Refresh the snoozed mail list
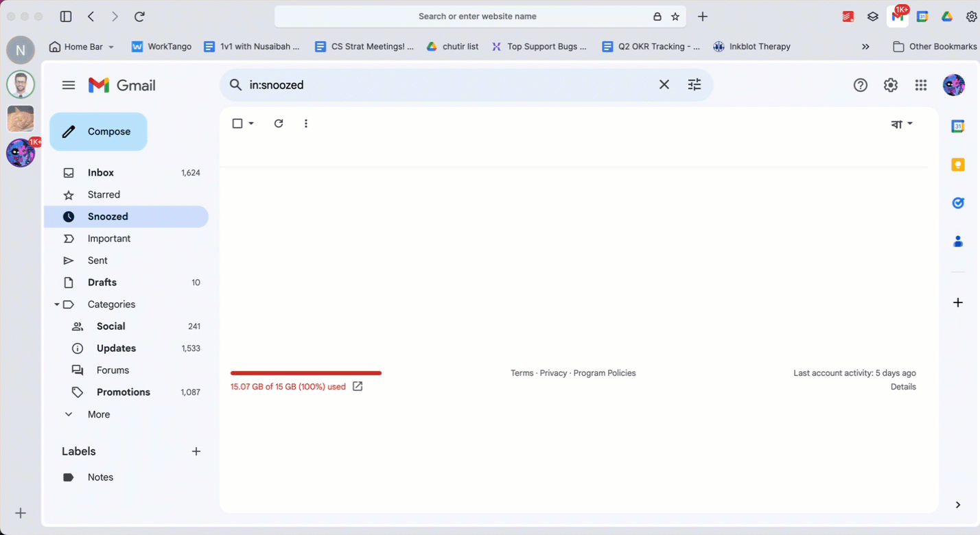Viewport: 980px width, 535px height. pyautogui.click(x=279, y=123)
